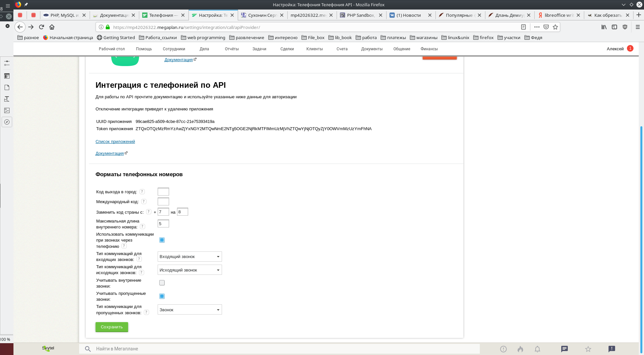
Task: Open missed calls type Звонок dropdown
Action: coord(189,310)
